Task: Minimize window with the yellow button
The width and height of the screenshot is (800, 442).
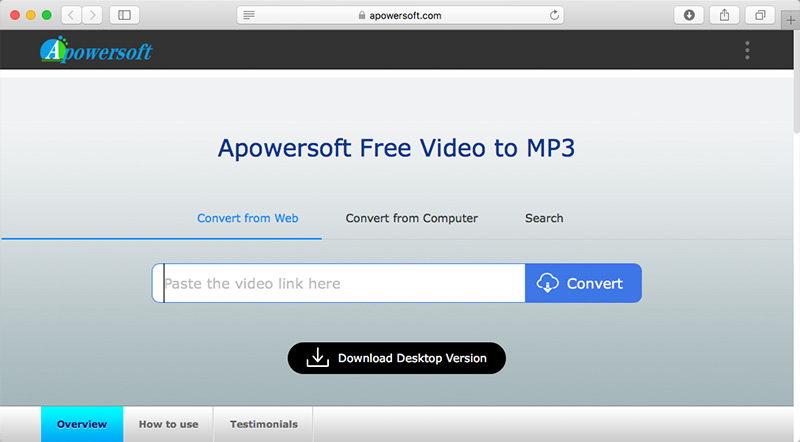Action: (31, 15)
